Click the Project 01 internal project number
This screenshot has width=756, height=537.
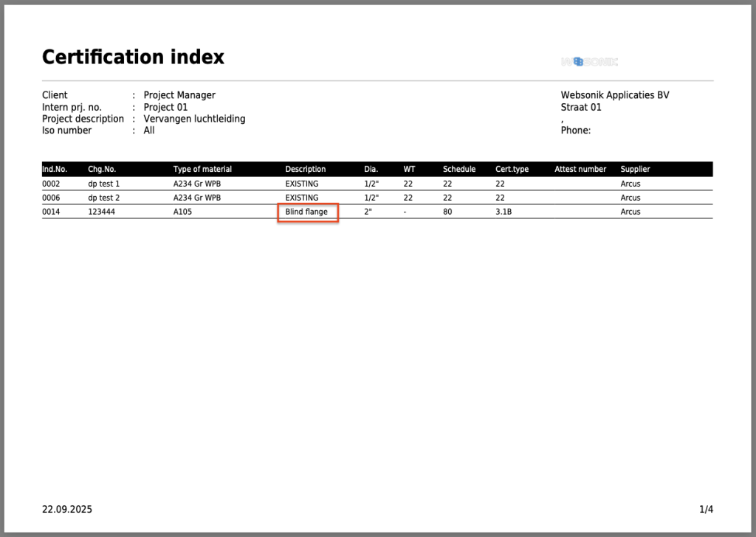(x=165, y=107)
